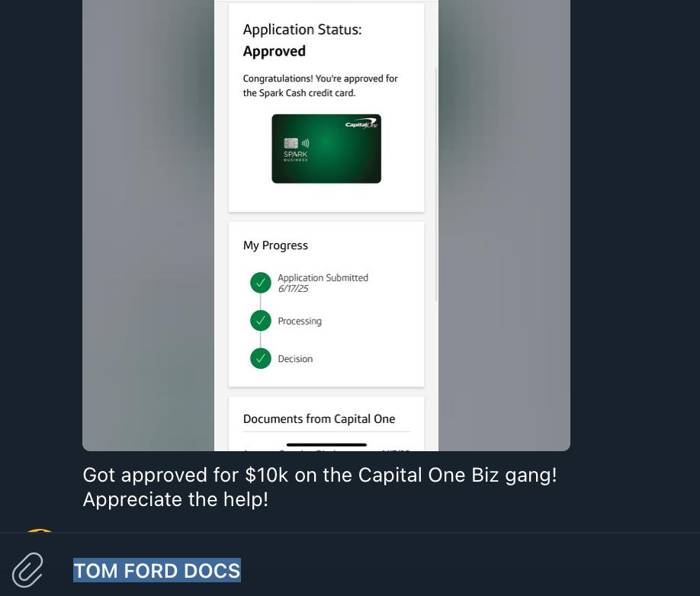Viewport: 700px width, 596px height.
Task: Click the "My Progress" section heading
Action: click(275, 245)
